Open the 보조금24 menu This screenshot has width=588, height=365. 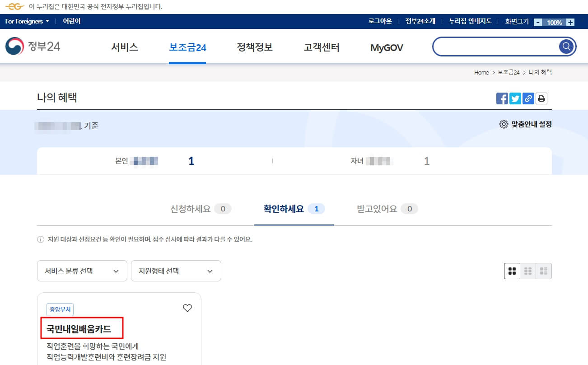(x=187, y=47)
